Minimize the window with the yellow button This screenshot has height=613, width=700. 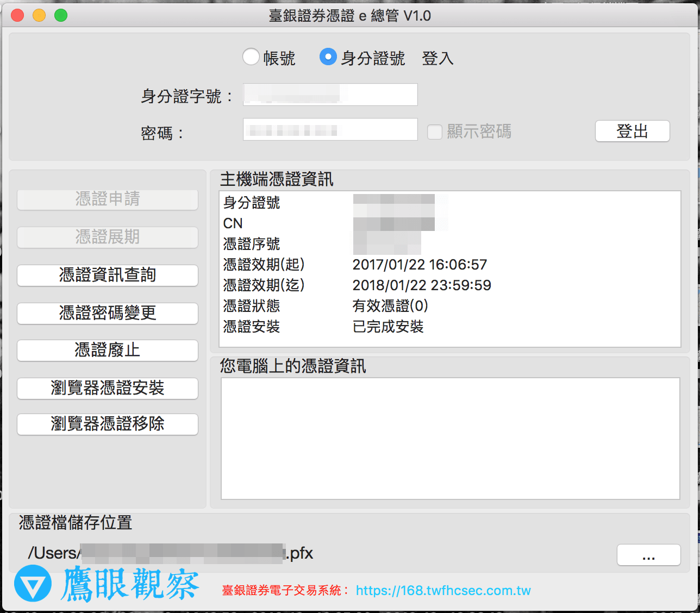click(x=39, y=15)
